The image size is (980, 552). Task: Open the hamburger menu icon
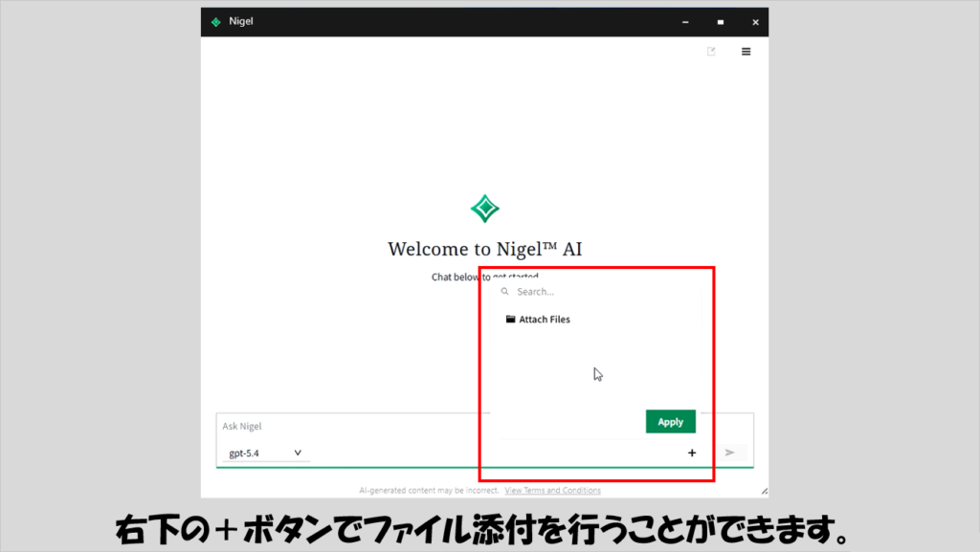(746, 52)
